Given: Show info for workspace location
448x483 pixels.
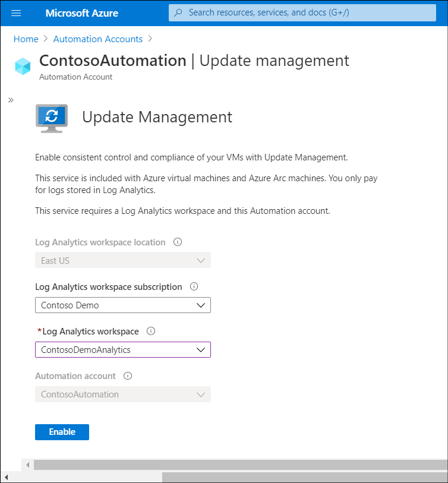Looking at the screenshot, I should click(x=178, y=242).
